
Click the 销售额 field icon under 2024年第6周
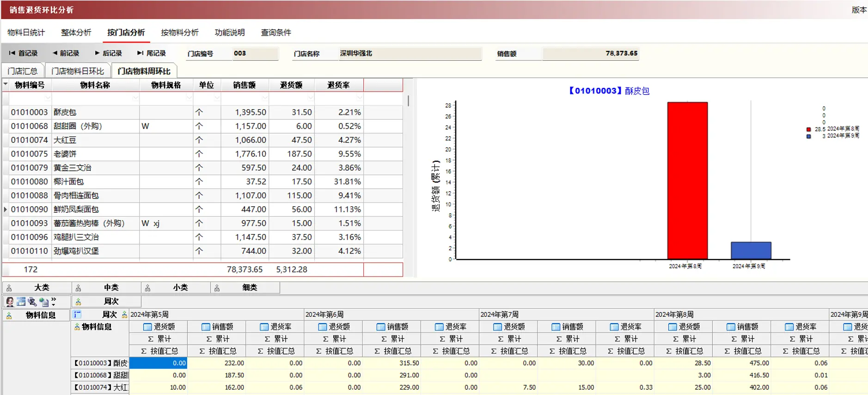click(x=381, y=327)
